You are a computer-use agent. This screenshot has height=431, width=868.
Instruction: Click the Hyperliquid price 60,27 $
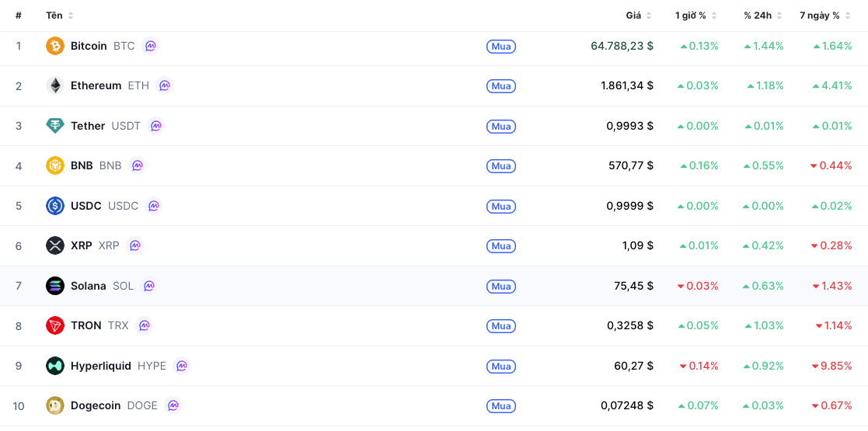633,366
